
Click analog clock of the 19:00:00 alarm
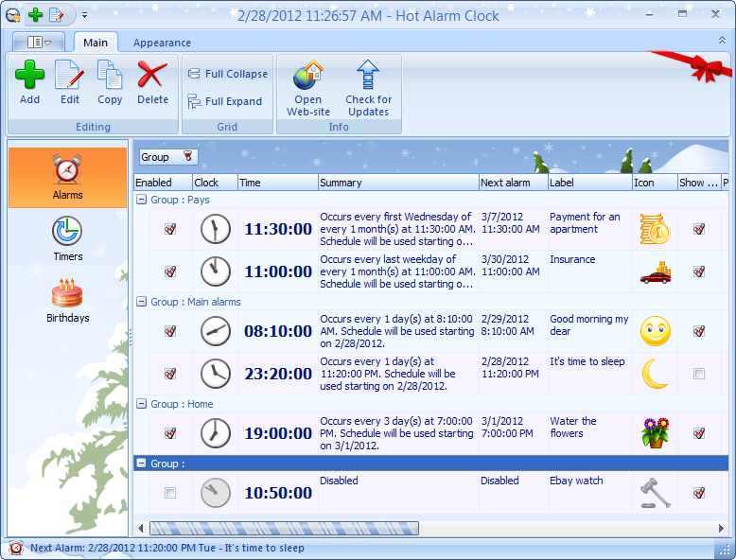(x=216, y=433)
